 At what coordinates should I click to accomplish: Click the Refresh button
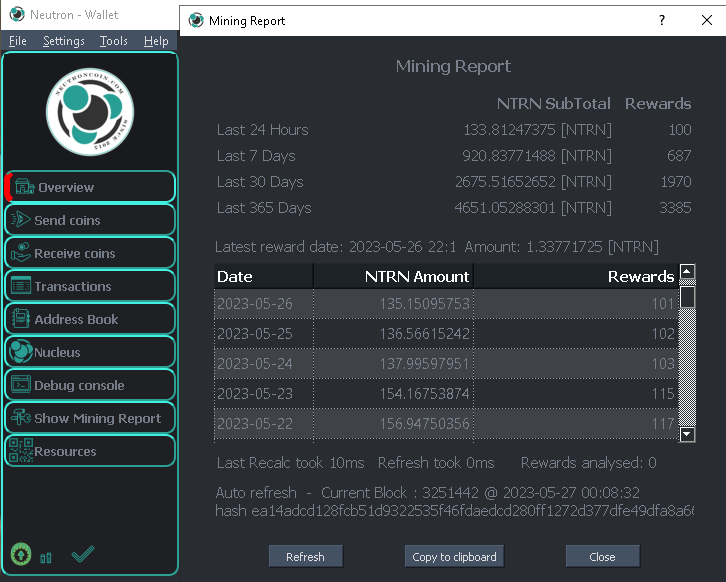306,556
